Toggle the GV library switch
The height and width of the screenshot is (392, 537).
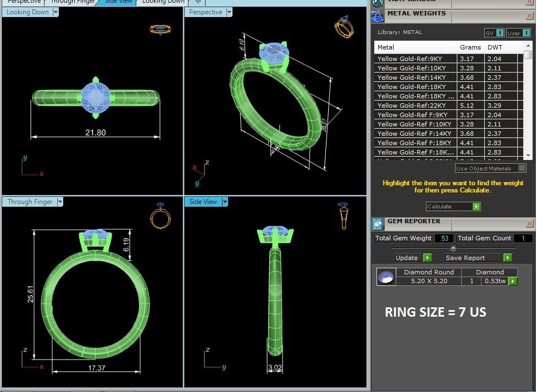(x=494, y=33)
